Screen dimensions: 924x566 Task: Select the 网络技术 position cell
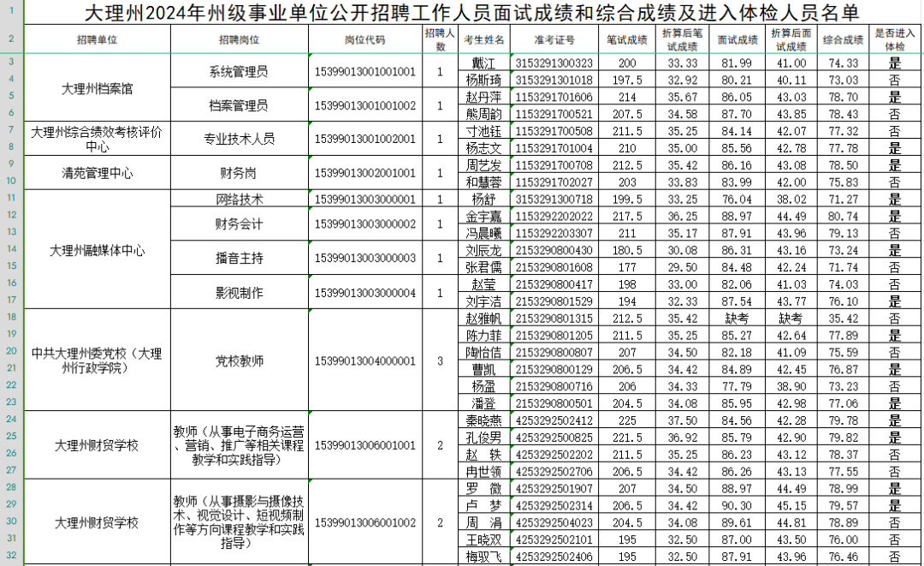(x=240, y=200)
